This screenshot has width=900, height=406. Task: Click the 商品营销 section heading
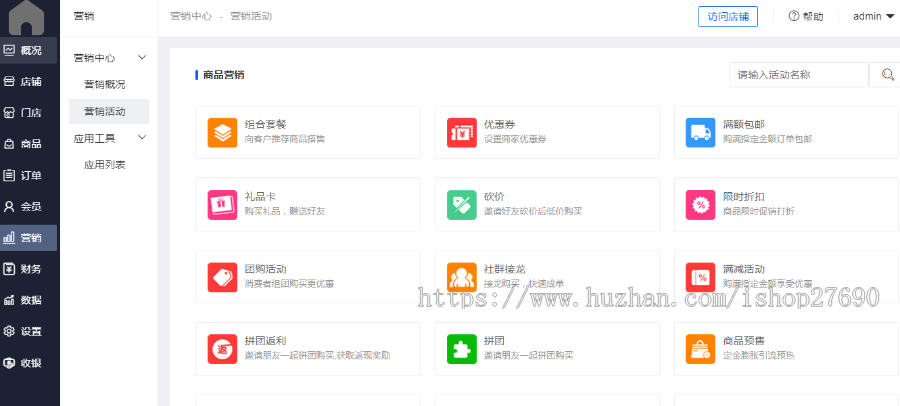pos(224,75)
